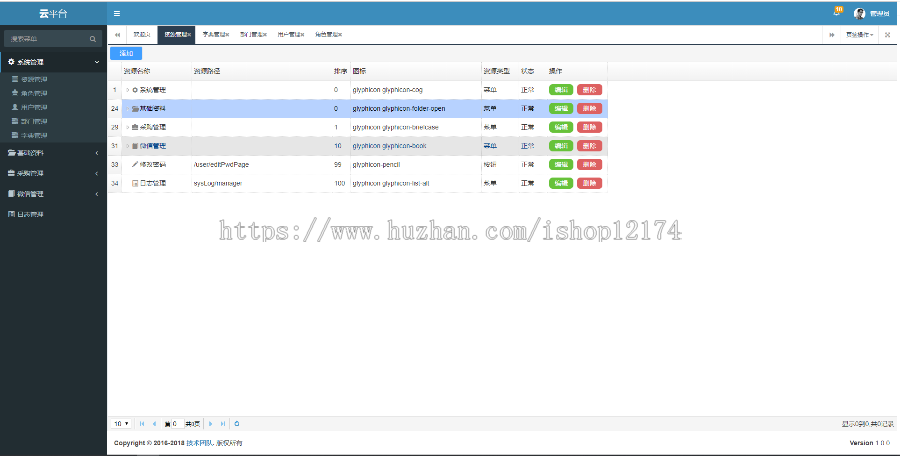Click the briefcase icon in sidebar 采购管理

tap(11, 173)
